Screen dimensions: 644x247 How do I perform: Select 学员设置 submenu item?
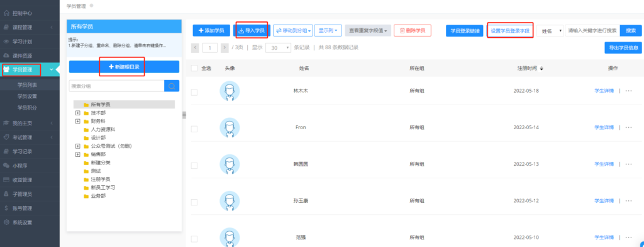[x=28, y=96]
